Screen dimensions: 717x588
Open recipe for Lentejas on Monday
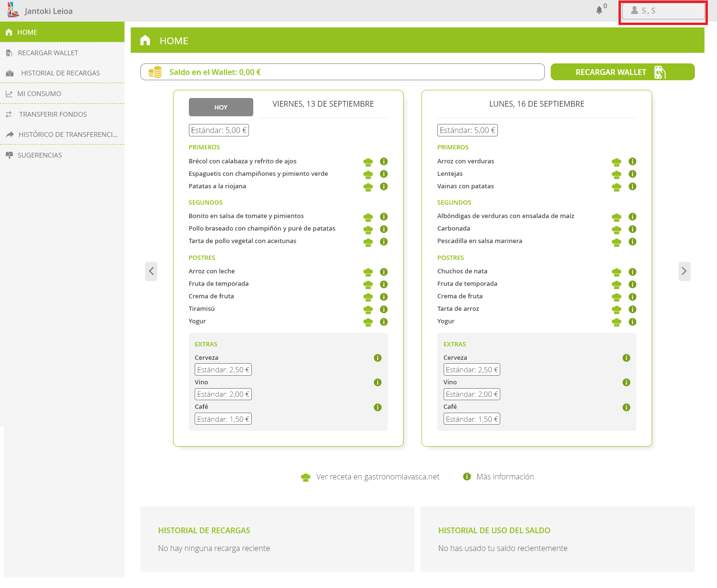click(x=617, y=174)
